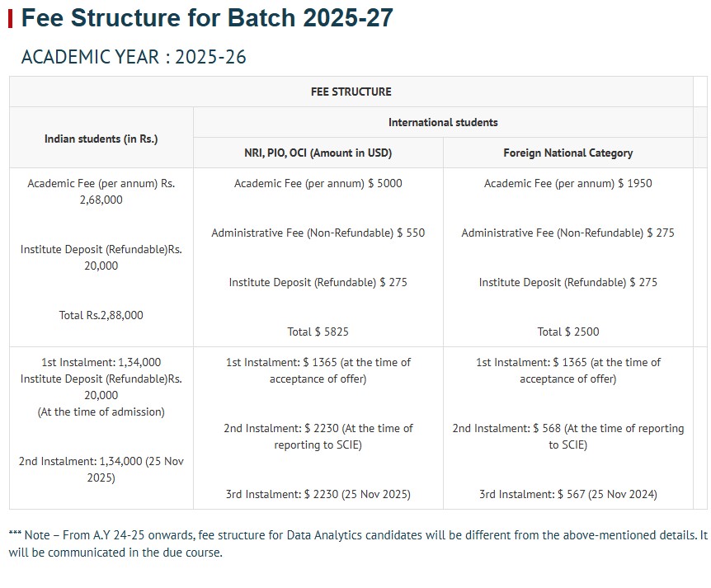The width and height of the screenshot is (711, 588).
Task: Click the Administrative Fee $ 275 line
Action: [567, 233]
